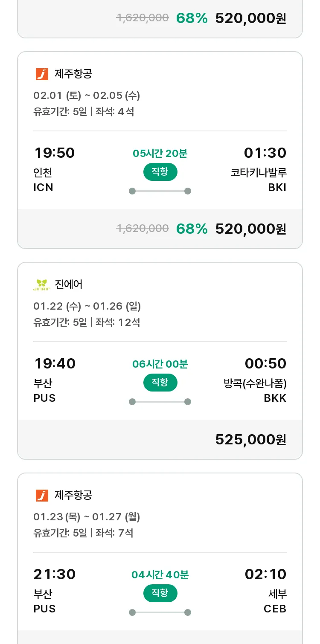The image size is (320, 644).
Task: Tap the route line under 06시간 00분
Action: [x=160, y=402]
